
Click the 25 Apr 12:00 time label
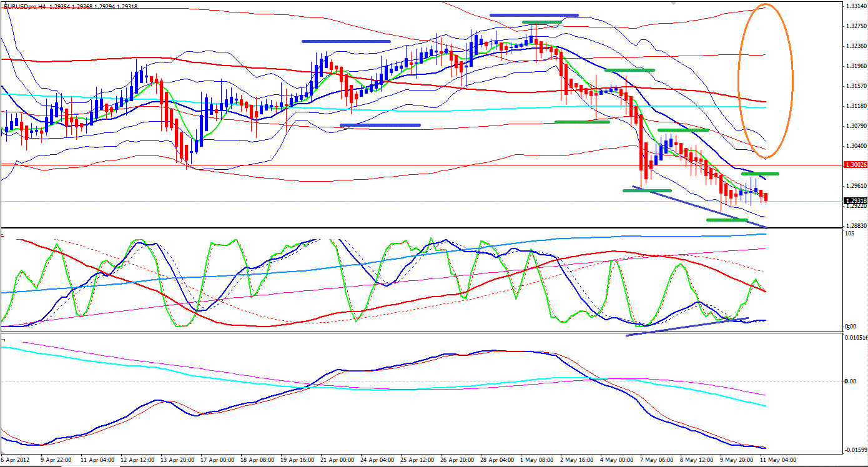click(417, 460)
